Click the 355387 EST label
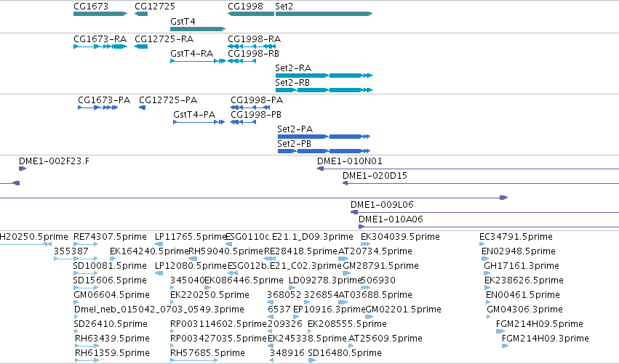This screenshot has width=619, height=364. (x=71, y=251)
